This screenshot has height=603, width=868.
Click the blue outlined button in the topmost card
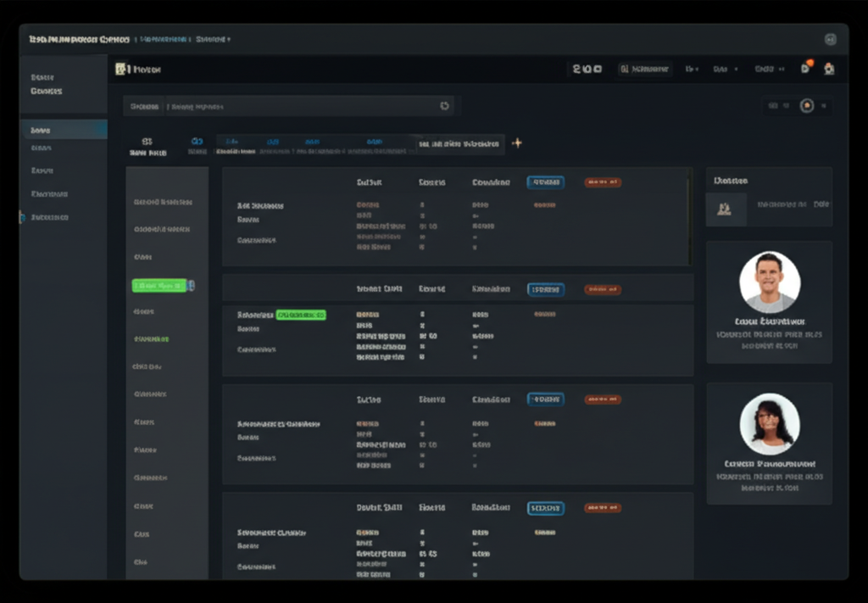point(545,182)
